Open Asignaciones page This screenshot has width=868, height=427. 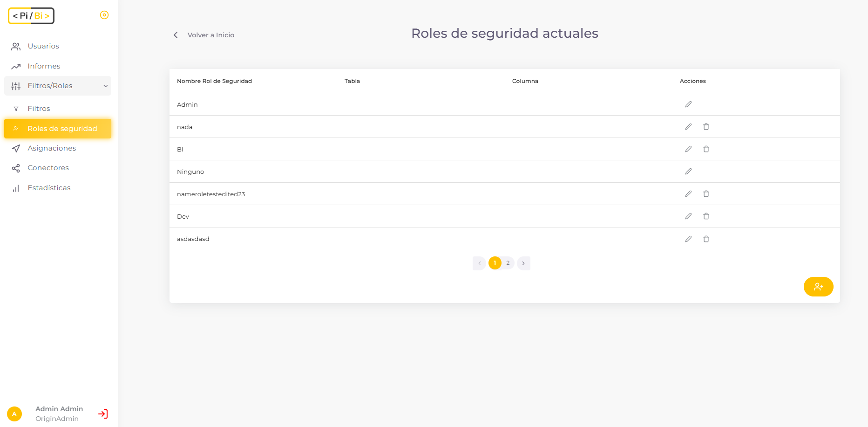tap(58, 148)
